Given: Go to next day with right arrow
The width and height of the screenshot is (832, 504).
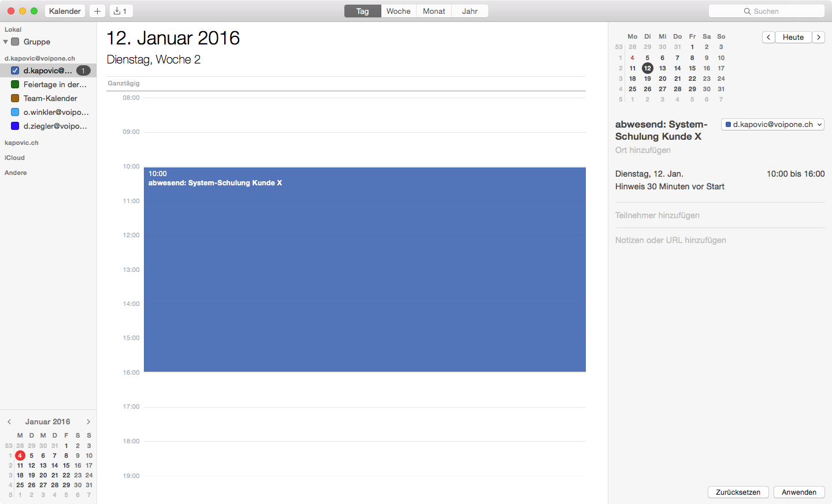Looking at the screenshot, I should [819, 37].
